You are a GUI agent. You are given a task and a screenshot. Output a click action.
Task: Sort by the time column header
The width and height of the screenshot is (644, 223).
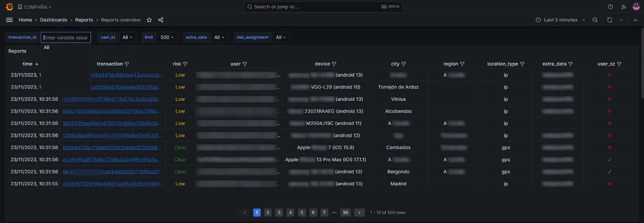[x=31, y=64]
